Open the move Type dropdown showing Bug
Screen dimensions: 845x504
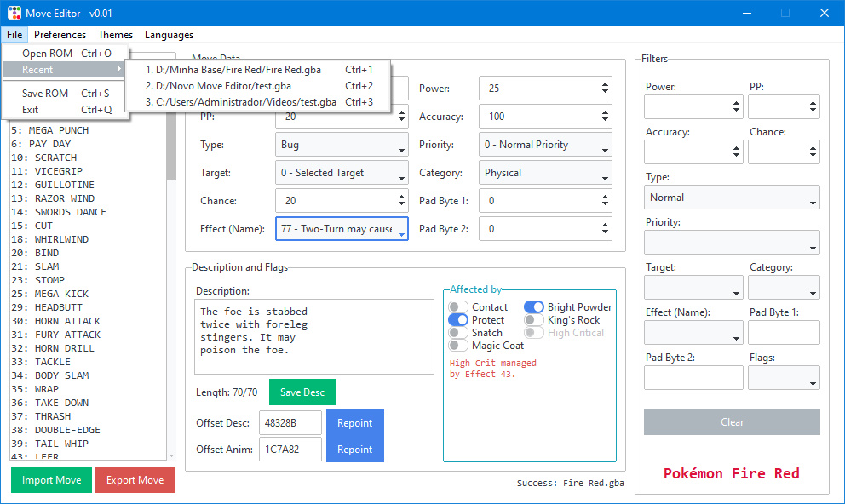[342, 145]
